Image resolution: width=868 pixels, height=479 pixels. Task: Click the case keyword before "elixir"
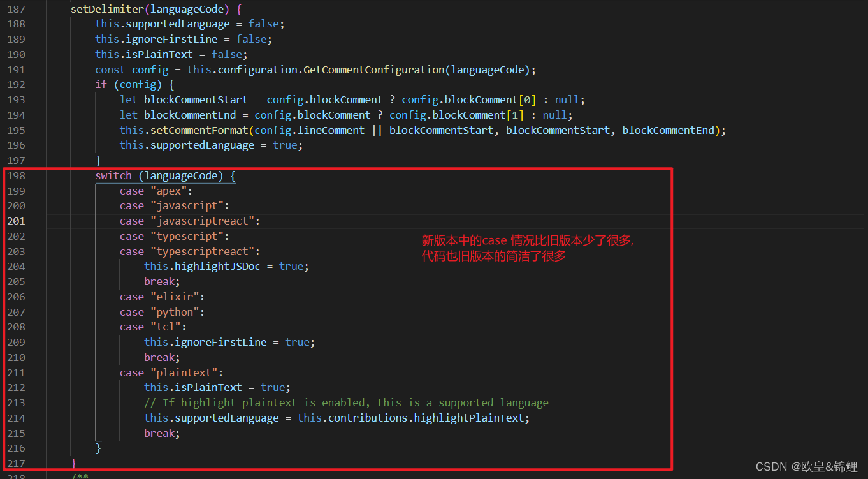click(x=132, y=297)
